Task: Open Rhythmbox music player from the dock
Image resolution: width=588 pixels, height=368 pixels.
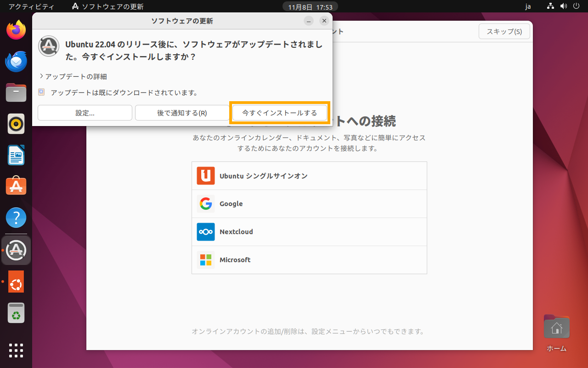Action: 16,124
